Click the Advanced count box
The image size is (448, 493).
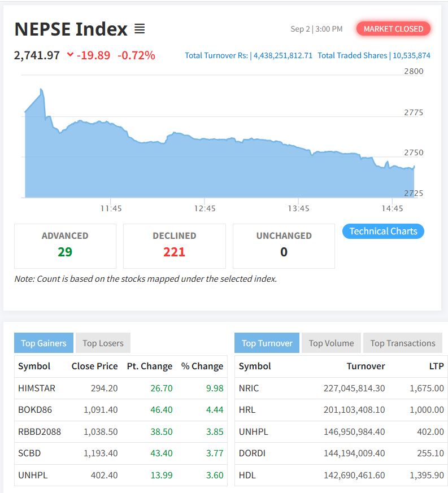(x=65, y=246)
